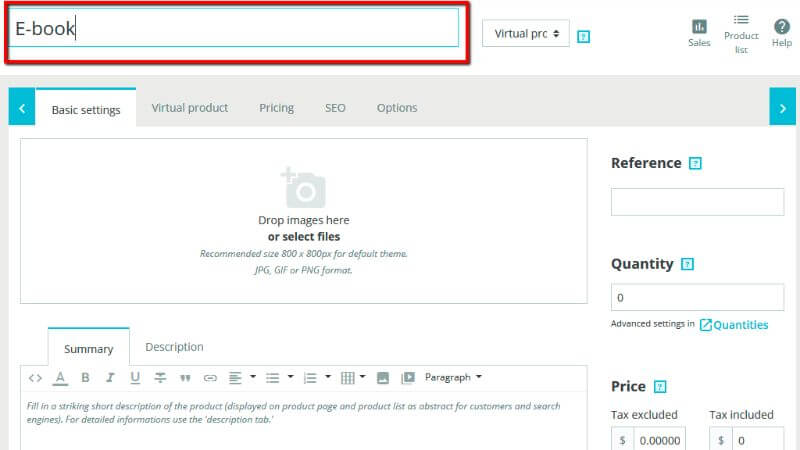The height and width of the screenshot is (450, 800).
Task: Expand alignment options dropdown arrow
Action: click(x=253, y=377)
